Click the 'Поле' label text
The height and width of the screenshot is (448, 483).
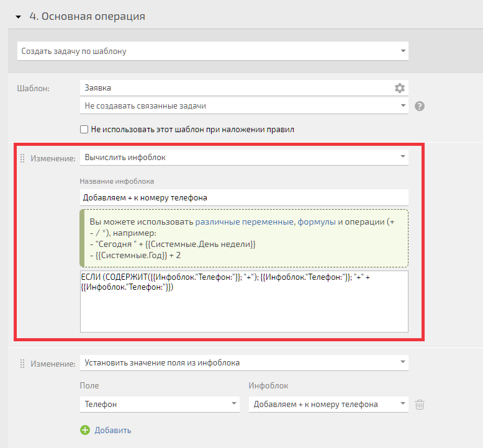point(89,385)
